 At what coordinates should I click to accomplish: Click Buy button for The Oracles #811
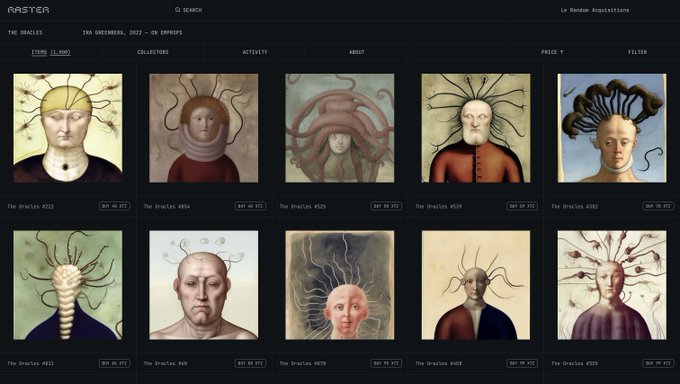[114, 363]
